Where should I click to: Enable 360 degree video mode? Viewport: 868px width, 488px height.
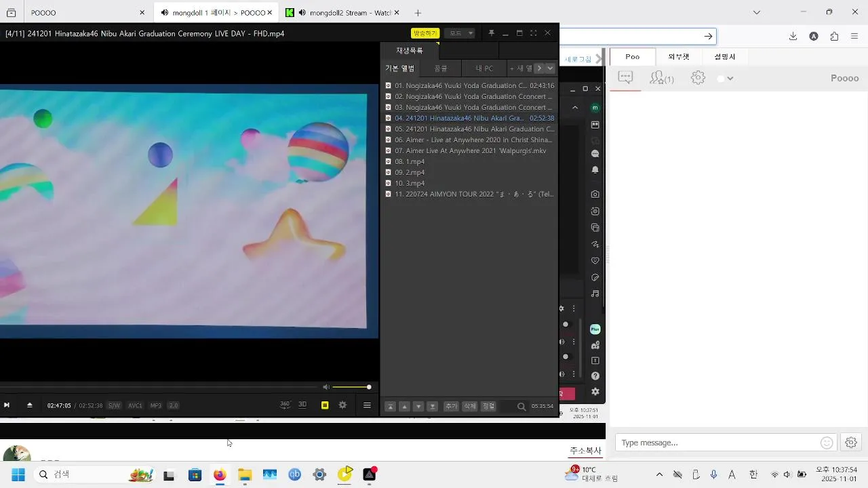[x=285, y=405]
